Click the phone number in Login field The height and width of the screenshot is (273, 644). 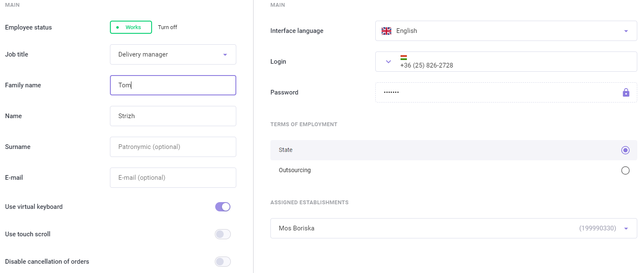coord(427,65)
